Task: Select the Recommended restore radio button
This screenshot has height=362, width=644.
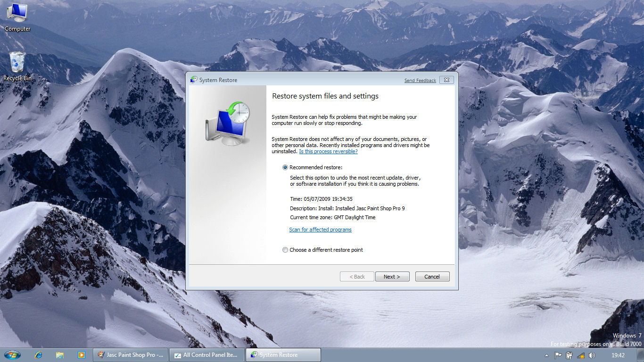Action: [x=285, y=167]
